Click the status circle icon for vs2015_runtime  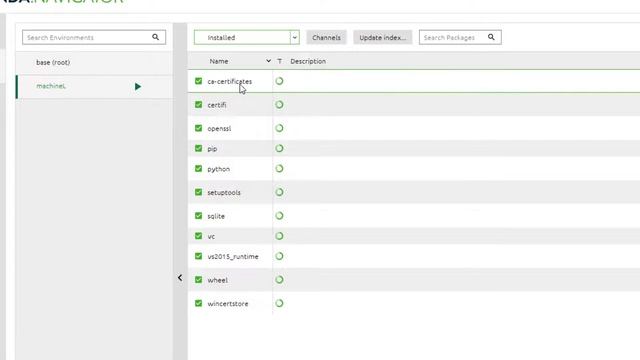[279, 256]
